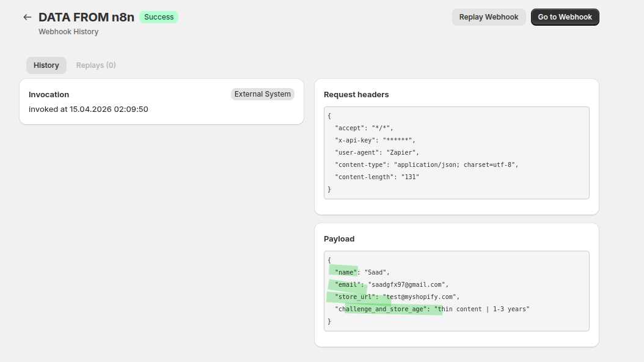Viewport: 644px width, 362px height.
Task: Click the green Success status badge
Action: (159, 17)
